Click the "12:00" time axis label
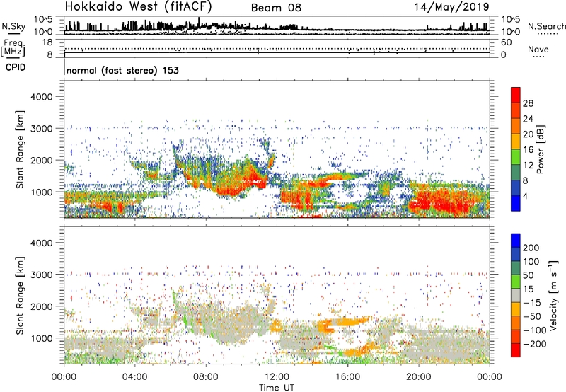 pos(277,377)
